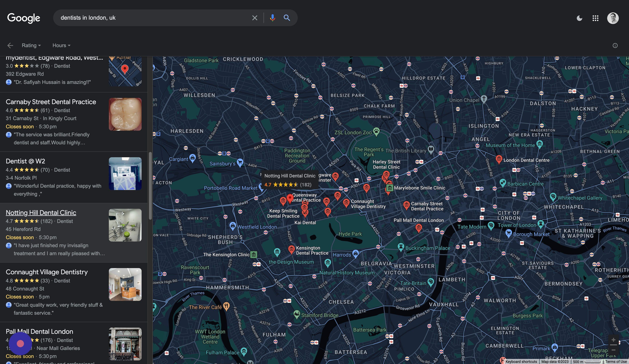The width and height of the screenshot is (629, 364).
Task: Open Google apps grid
Action: [595, 18]
